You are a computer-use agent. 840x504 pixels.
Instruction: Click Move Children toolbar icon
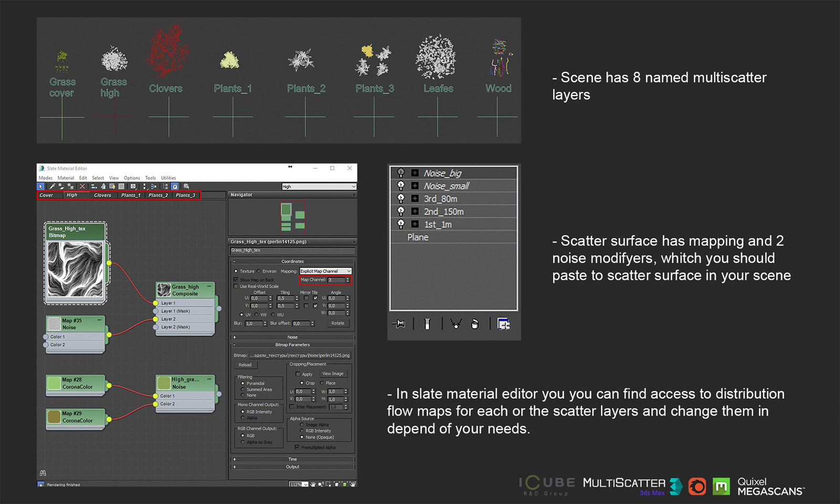94,186
